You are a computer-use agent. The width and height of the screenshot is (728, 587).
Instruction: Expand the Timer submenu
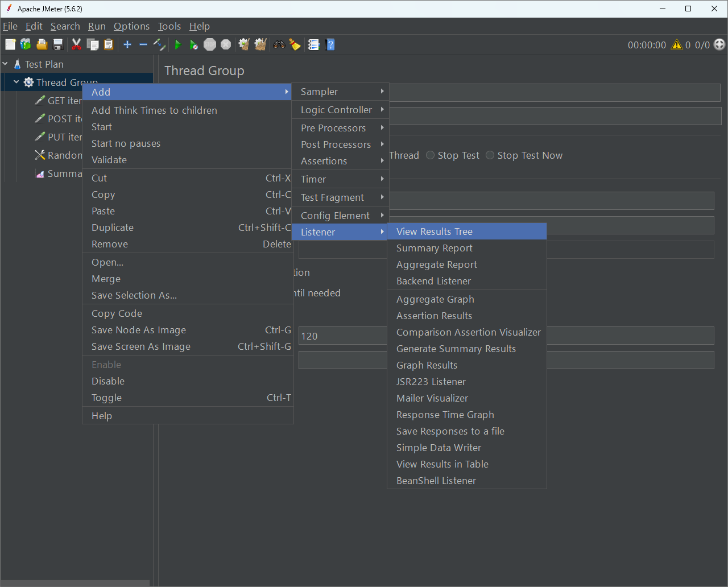click(x=340, y=179)
